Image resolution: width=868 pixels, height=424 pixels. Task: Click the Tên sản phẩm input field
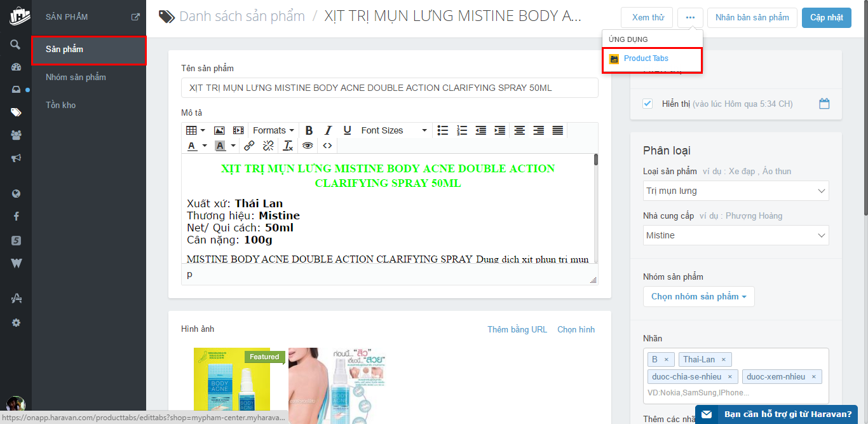coord(390,88)
